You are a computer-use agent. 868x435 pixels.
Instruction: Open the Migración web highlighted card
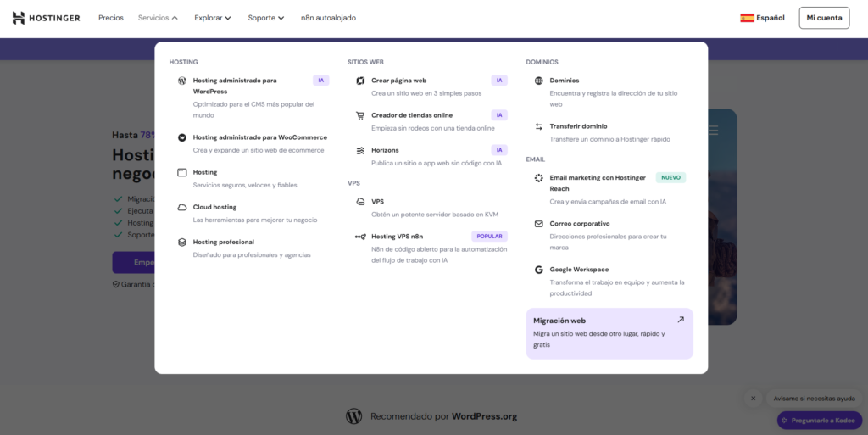[609, 332]
